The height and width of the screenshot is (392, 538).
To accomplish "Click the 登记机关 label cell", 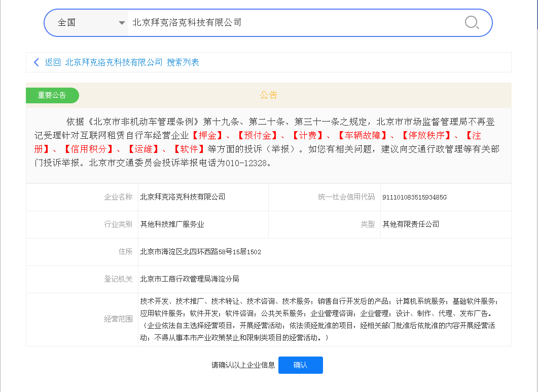I will tap(82, 279).
